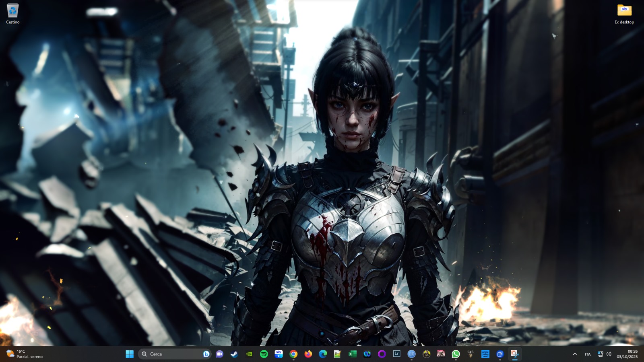644x362 pixels.
Task: Open the yellow helmet game icon
Action: tap(426, 354)
